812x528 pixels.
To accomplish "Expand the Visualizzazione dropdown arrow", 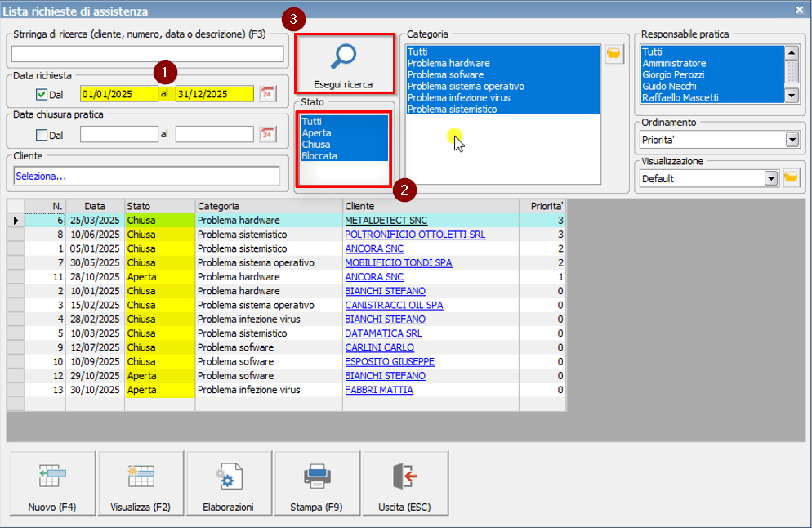I will [x=770, y=178].
